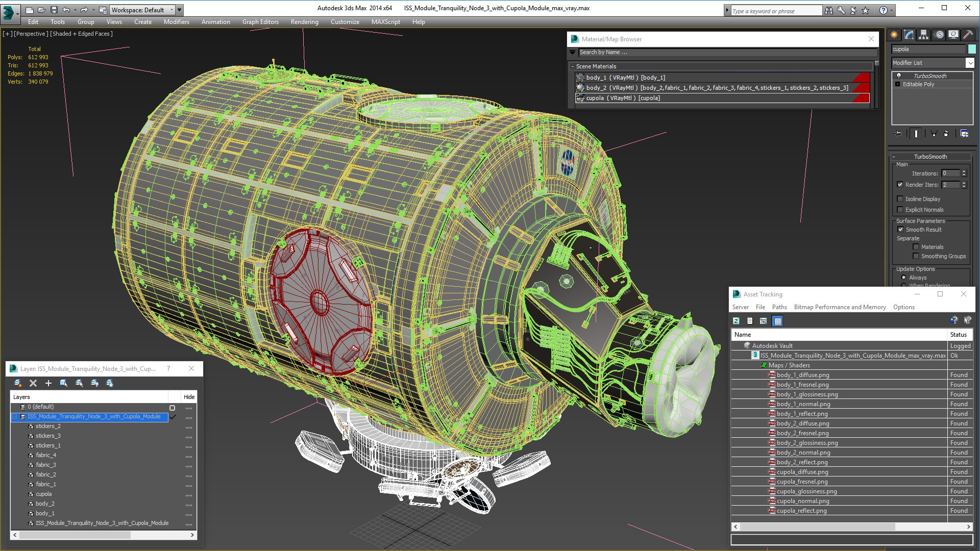980x551 pixels.
Task: Switch to the Motion command panel
Action: point(939,35)
